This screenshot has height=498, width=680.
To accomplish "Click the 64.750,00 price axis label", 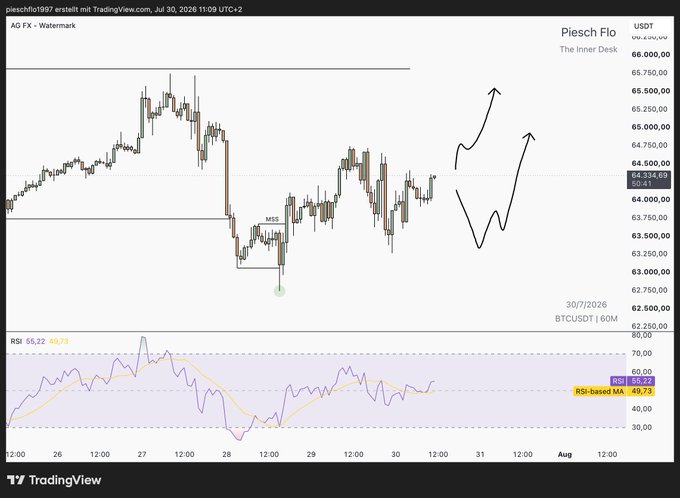I will (649, 145).
